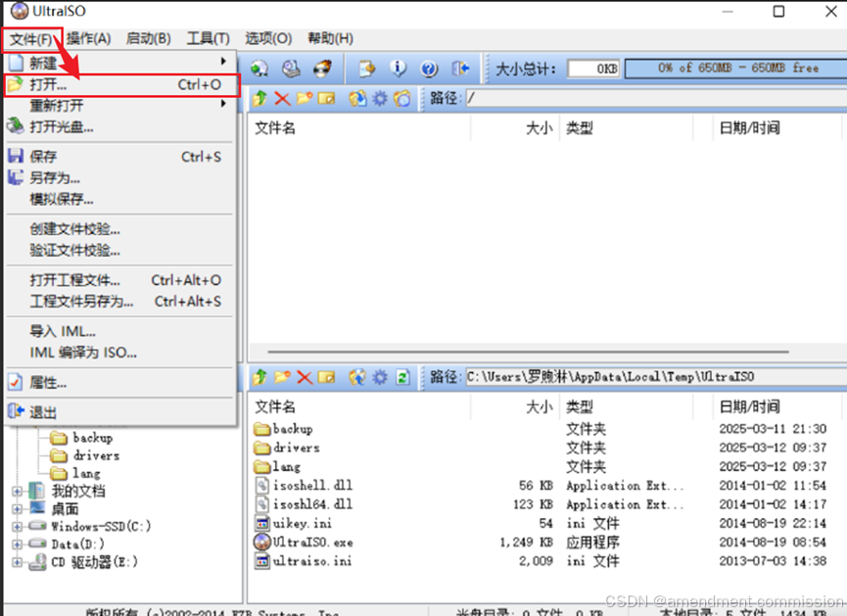This screenshot has width=847, height=616.
Task: Click the red X delete icon in local pane
Action: pos(305,377)
